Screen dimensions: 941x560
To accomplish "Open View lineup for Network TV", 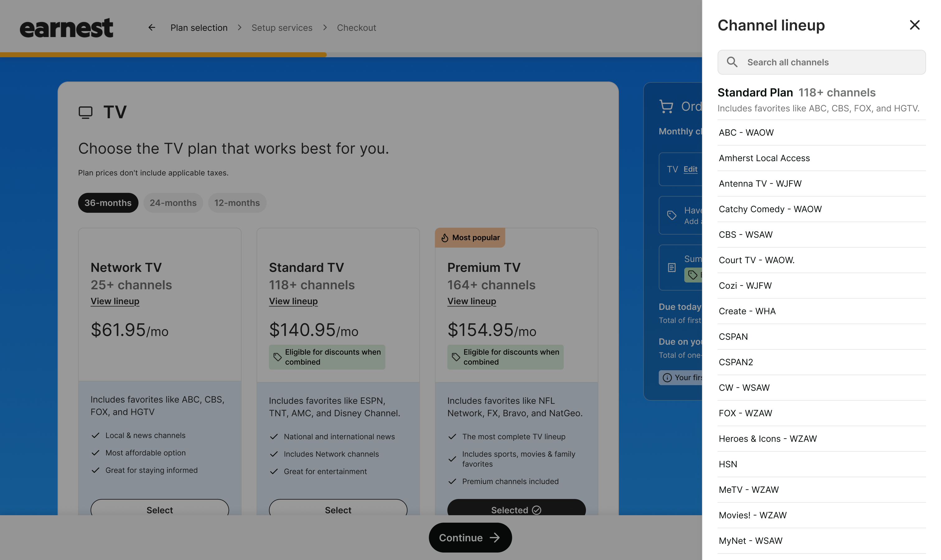I will (x=115, y=301).
